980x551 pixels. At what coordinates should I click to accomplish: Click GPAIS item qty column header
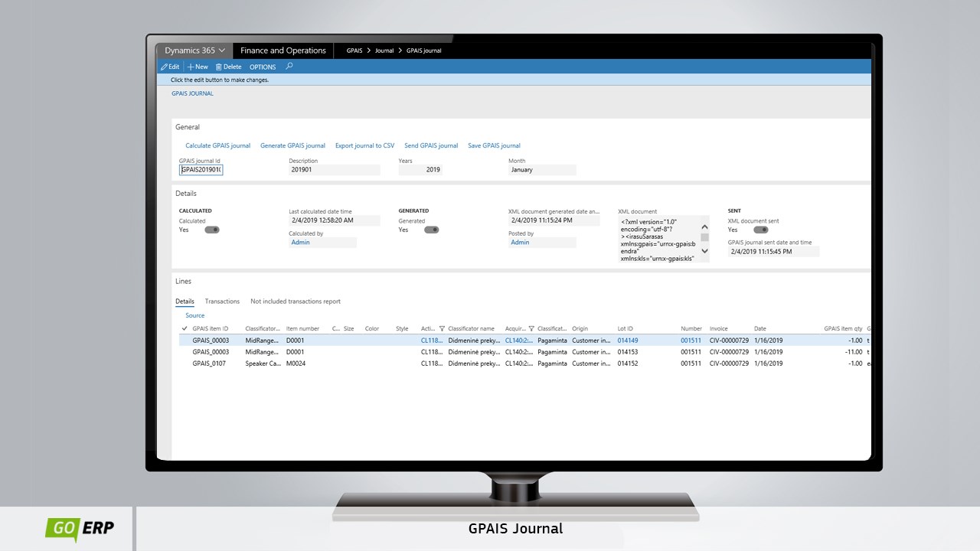coord(843,328)
